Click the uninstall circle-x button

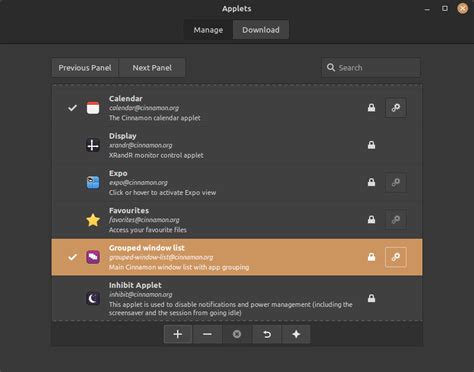click(x=237, y=334)
